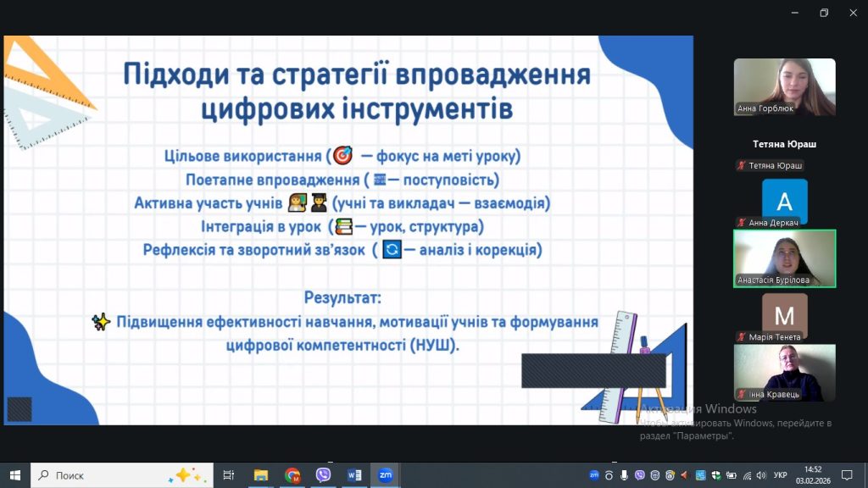
Task: Click the volume speaker icon in tray
Action: [759, 475]
